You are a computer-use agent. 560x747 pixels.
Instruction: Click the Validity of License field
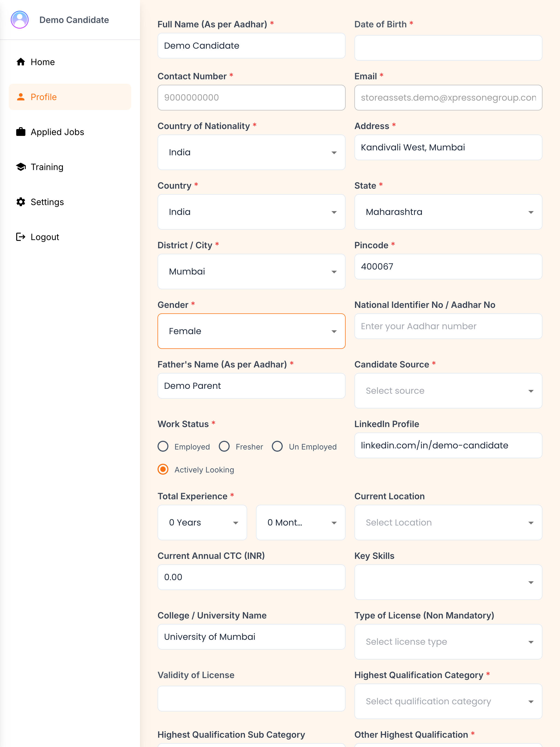pyautogui.click(x=251, y=699)
